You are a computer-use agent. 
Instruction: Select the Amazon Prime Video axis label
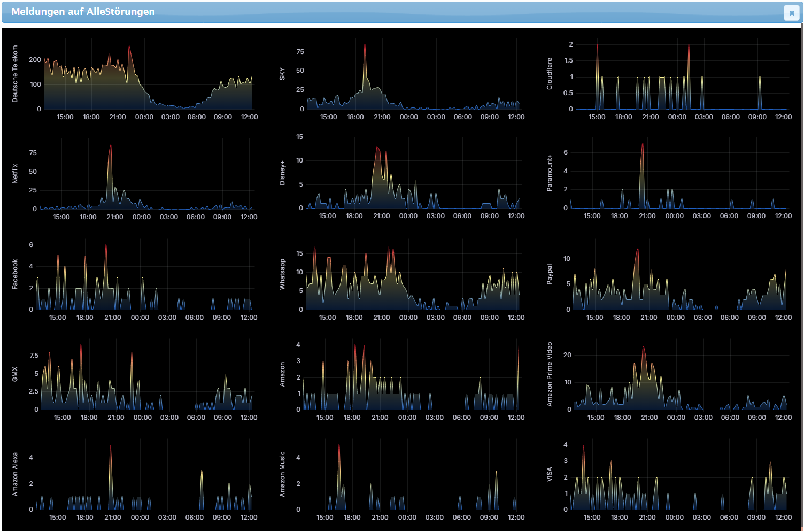[550, 374]
